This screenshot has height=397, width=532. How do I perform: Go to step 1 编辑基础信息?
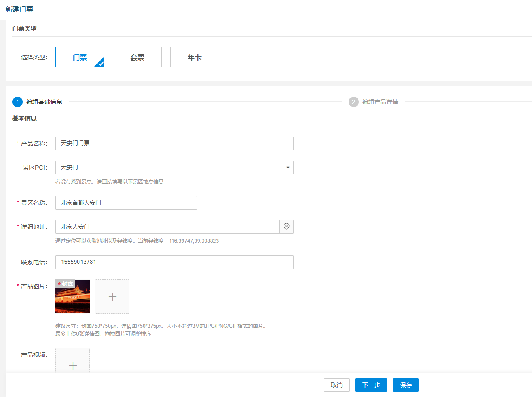(37, 102)
